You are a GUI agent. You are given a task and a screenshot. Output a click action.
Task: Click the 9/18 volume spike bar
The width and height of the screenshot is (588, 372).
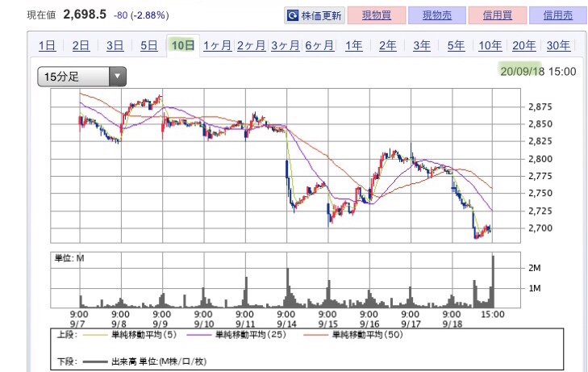pyautogui.click(x=493, y=282)
